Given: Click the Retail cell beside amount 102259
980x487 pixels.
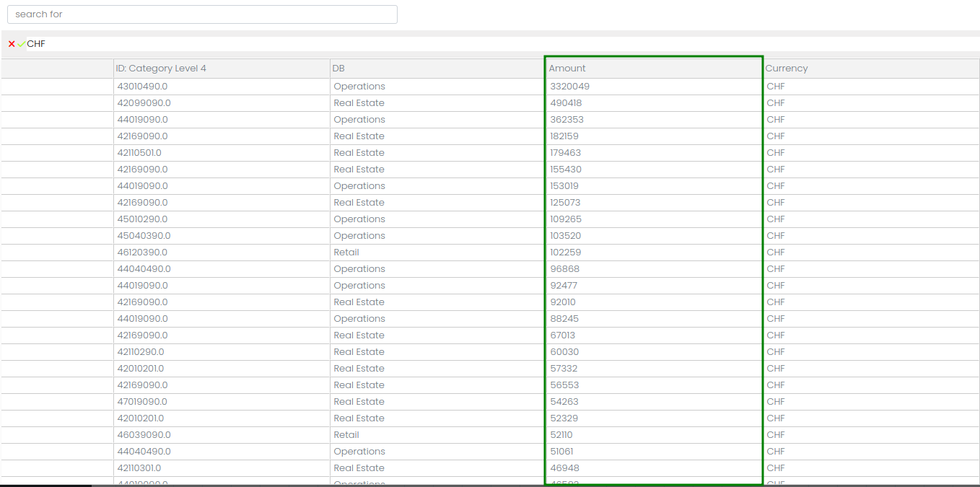Looking at the screenshot, I should [x=346, y=253].
